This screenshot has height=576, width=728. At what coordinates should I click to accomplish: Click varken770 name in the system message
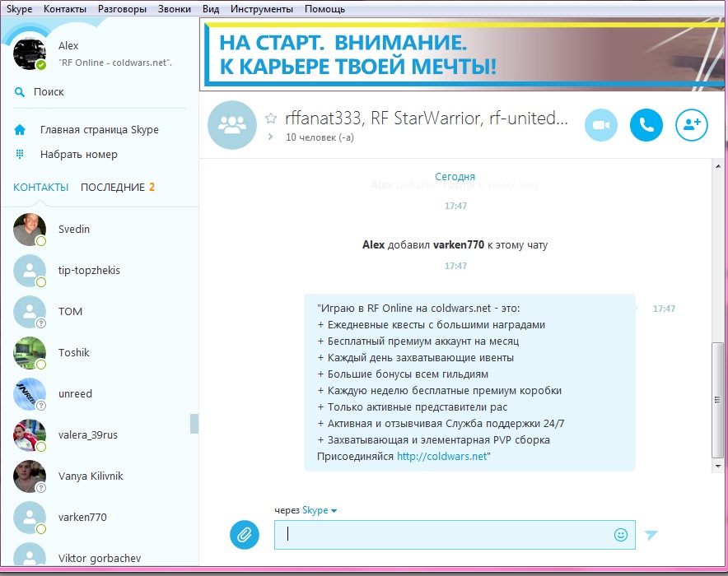459,245
